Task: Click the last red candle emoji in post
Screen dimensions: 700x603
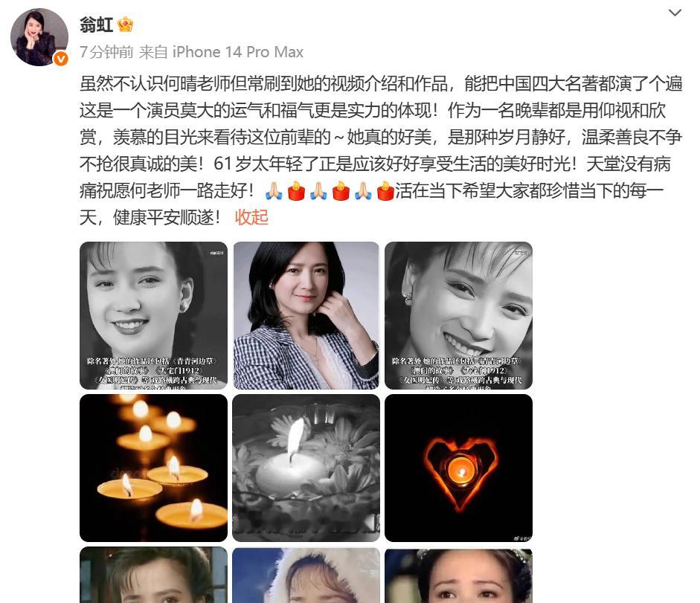Action: [385, 191]
